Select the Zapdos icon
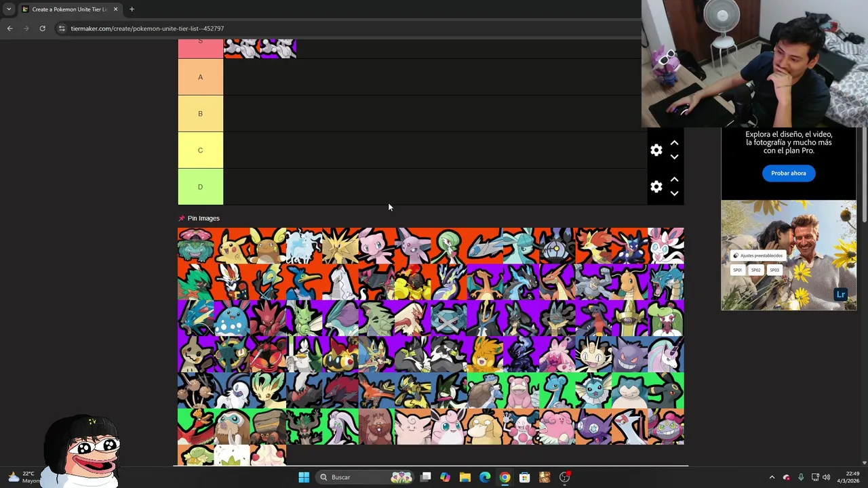 340,245
